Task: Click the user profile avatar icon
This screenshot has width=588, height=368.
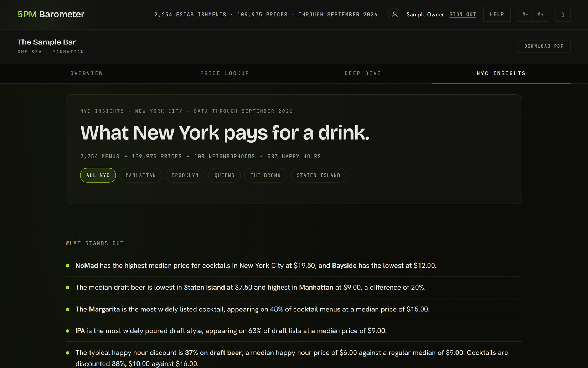Action: tap(394, 15)
